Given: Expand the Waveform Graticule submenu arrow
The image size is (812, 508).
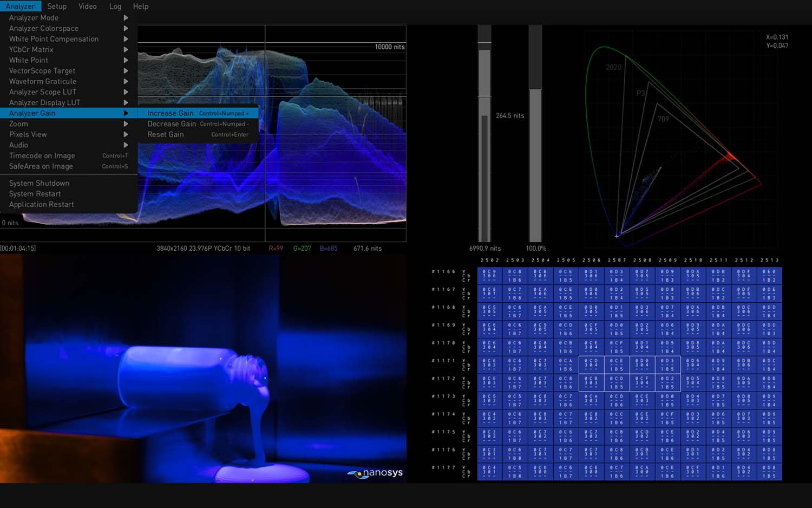Looking at the screenshot, I should tap(126, 81).
